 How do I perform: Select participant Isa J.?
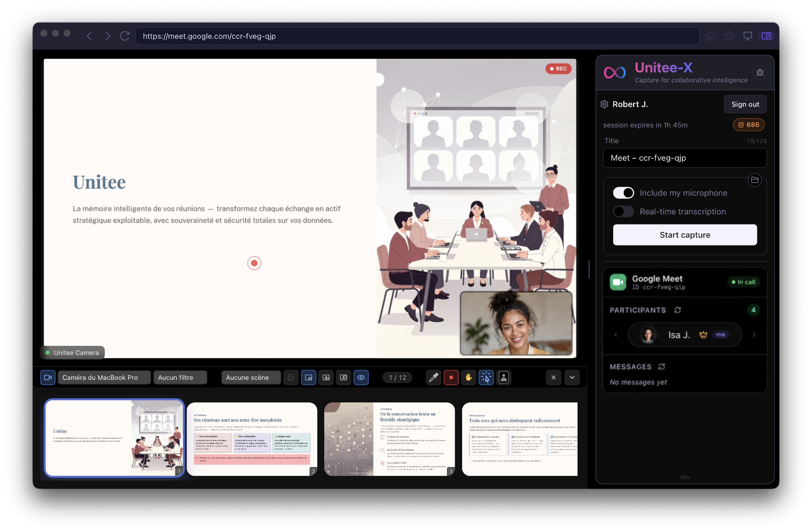coord(685,335)
